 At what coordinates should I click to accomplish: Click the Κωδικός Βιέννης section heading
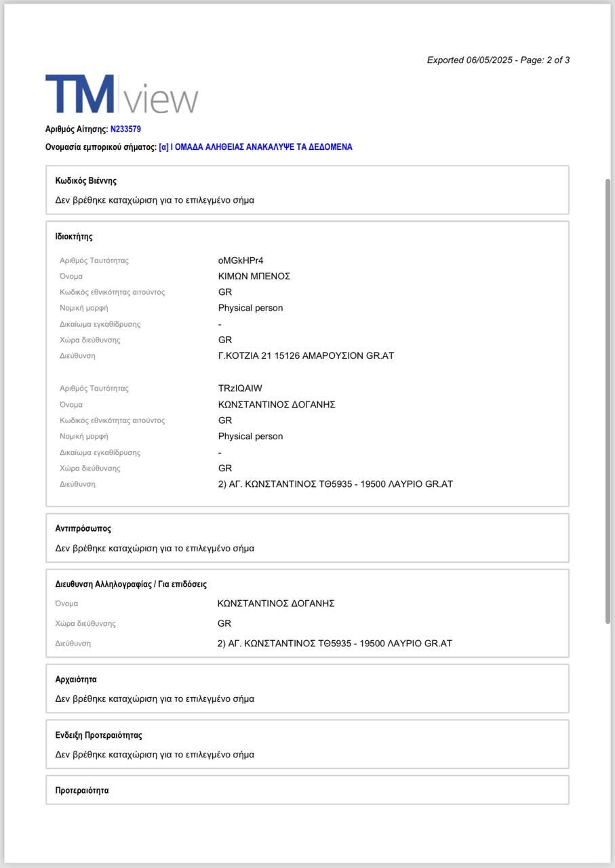pos(86,181)
